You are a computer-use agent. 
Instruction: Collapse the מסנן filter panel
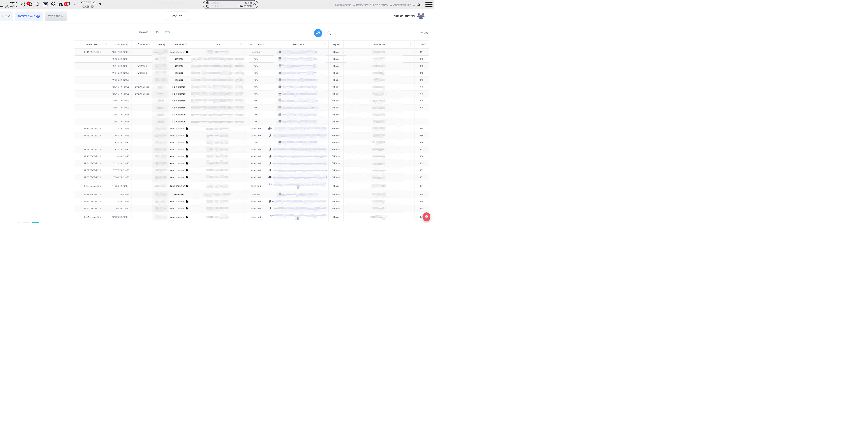(x=177, y=16)
